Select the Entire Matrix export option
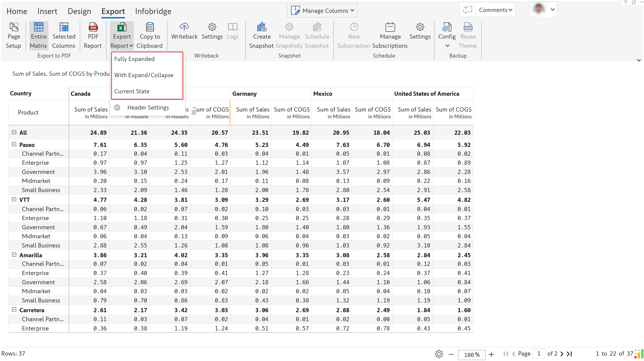Viewport: 644px width, 361px height. pos(39,27)
